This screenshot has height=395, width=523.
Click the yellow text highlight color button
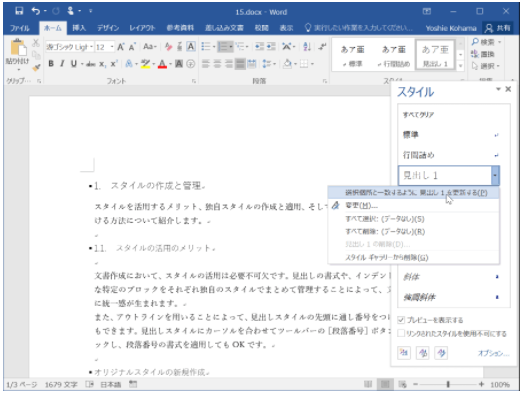145,64
